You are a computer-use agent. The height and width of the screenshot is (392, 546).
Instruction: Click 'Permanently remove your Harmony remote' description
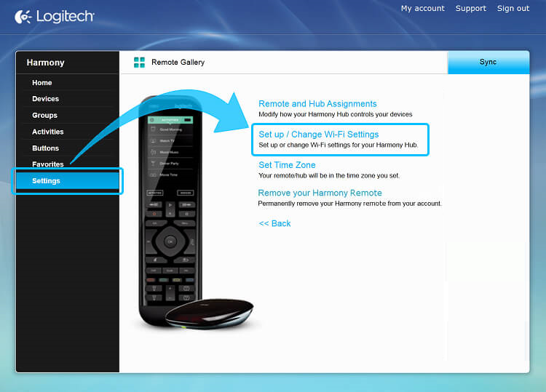click(349, 204)
